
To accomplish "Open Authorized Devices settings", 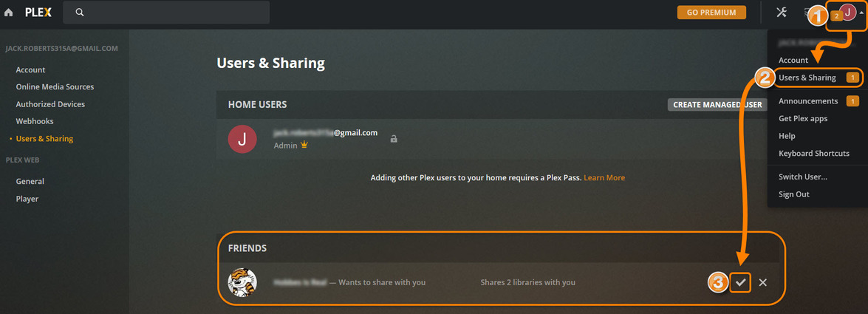I will click(50, 104).
